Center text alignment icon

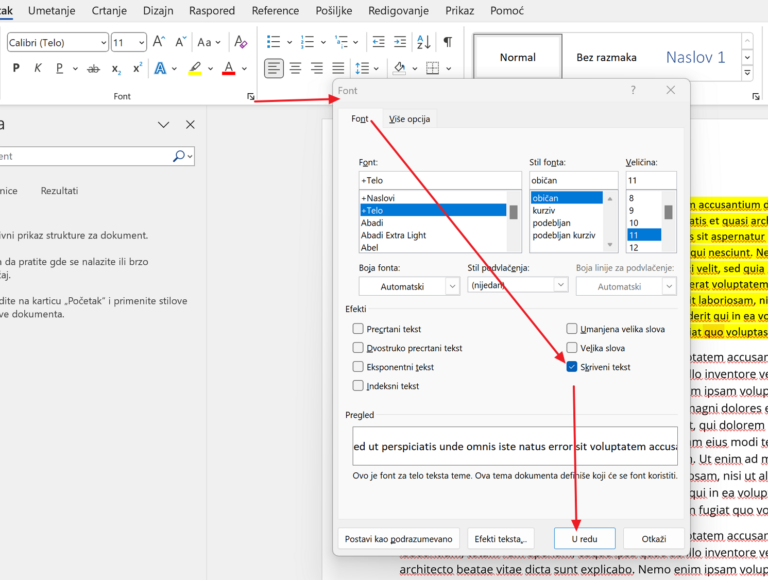pos(295,68)
